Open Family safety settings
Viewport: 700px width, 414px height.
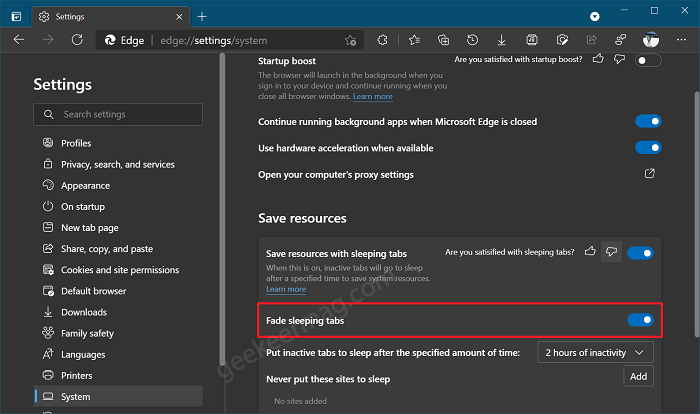tap(118, 333)
